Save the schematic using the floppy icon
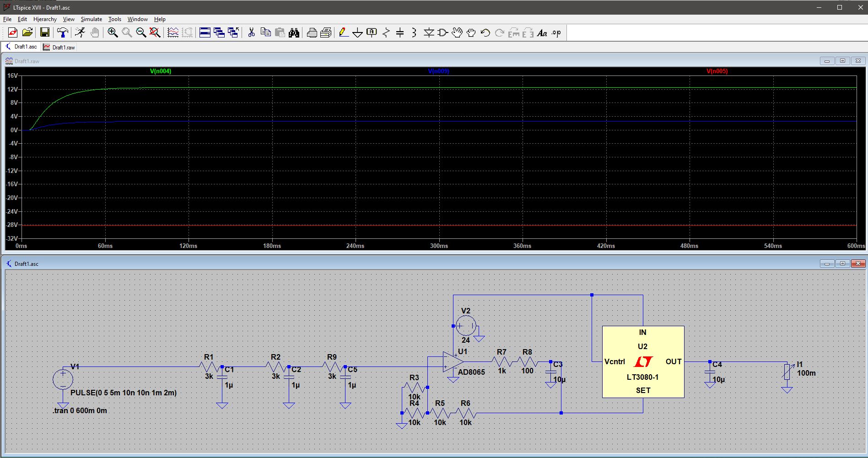 coord(45,32)
